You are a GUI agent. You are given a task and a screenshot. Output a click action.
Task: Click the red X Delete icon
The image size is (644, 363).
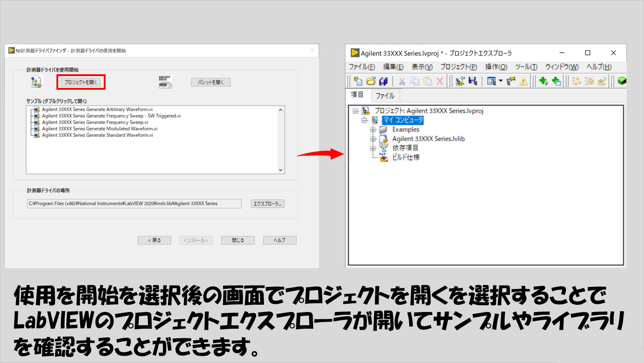click(x=440, y=81)
